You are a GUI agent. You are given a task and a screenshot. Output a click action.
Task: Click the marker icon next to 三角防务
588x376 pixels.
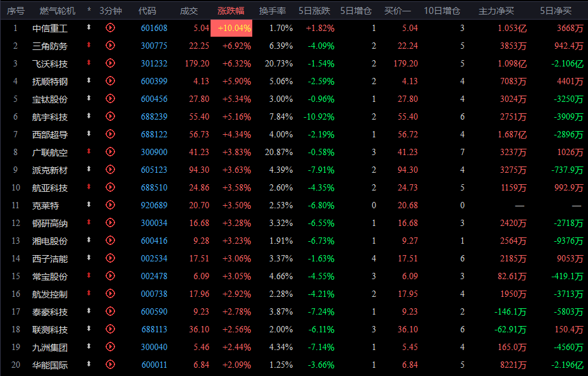click(89, 46)
